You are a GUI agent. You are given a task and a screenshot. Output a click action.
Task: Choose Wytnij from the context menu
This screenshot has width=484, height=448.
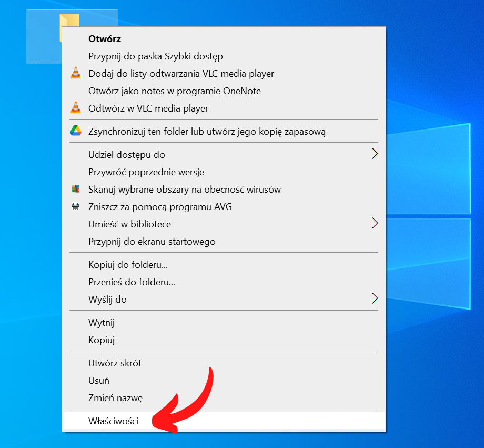pos(224,323)
